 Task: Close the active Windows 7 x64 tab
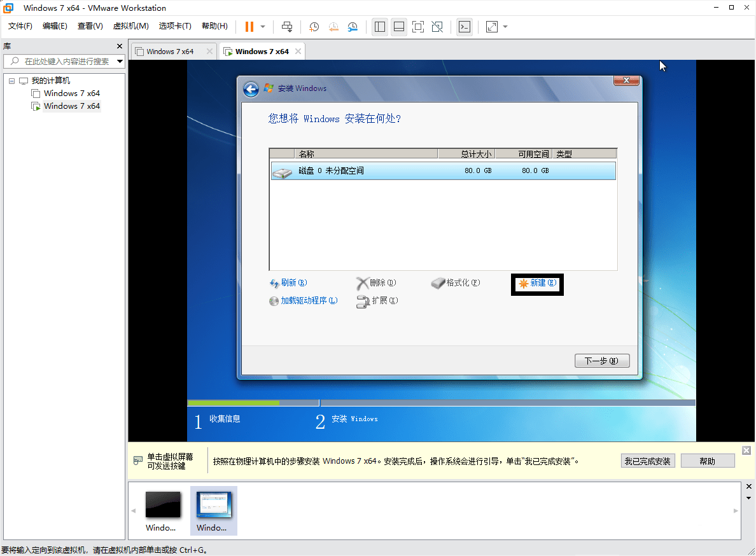(298, 51)
